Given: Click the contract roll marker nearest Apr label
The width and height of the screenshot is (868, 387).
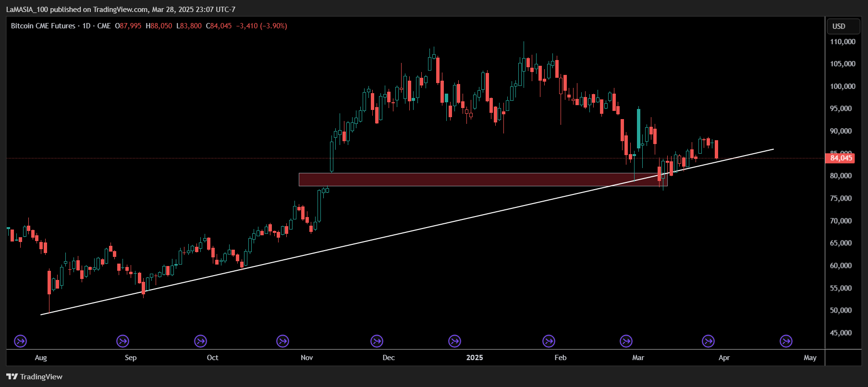Looking at the screenshot, I should tap(708, 341).
